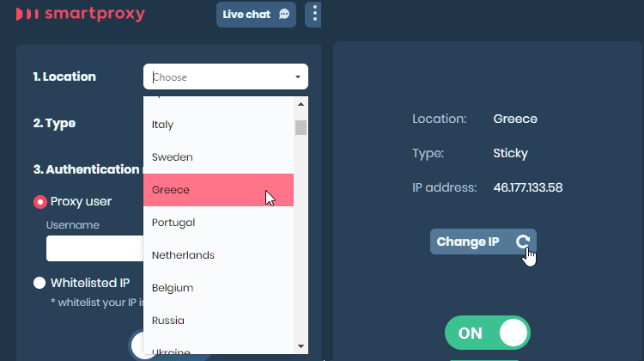Choose Italy from the location list

coord(218,125)
